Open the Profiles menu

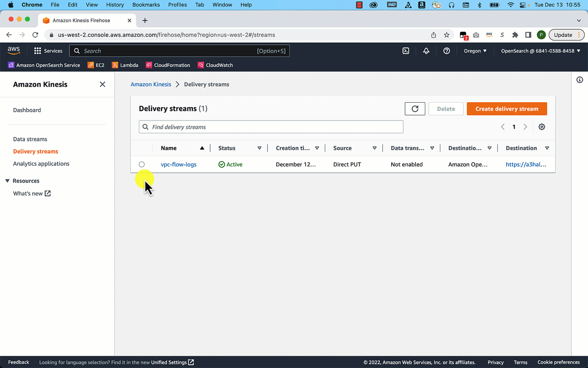(177, 5)
